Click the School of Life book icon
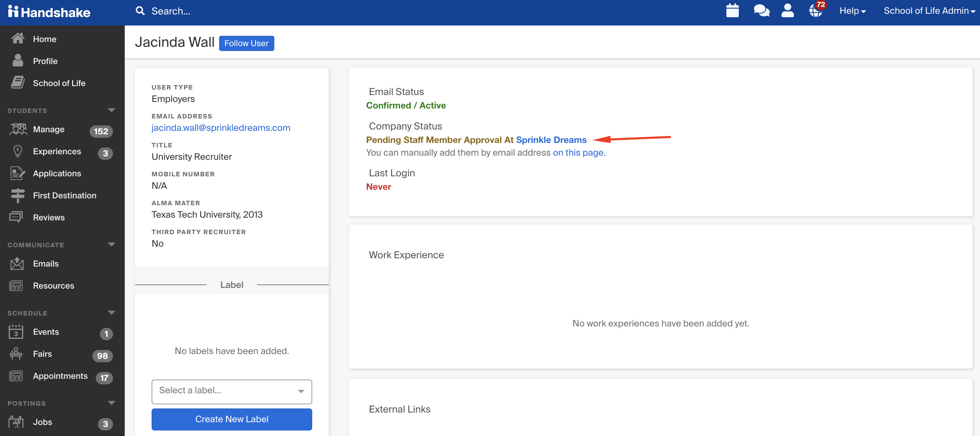This screenshot has width=980, height=436. click(18, 83)
